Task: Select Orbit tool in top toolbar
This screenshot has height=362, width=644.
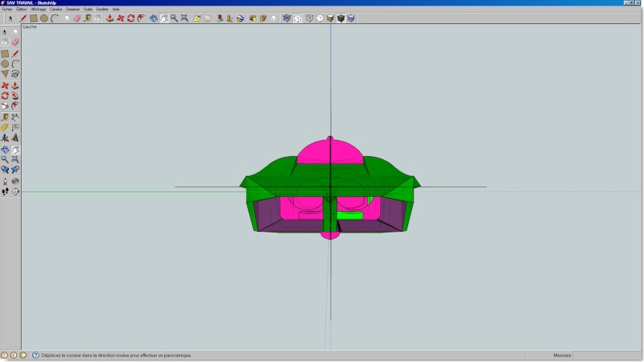Action: pyautogui.click(x=153, y=18)
